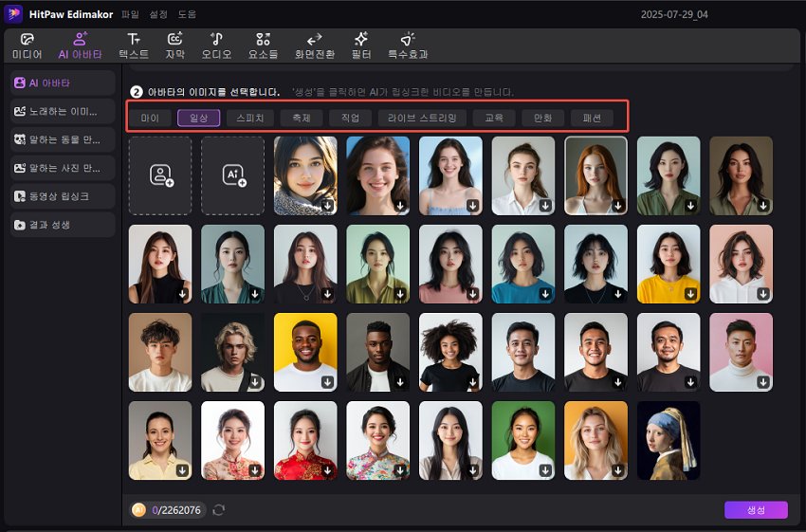
Task: Select the blonde woman on orange background
Action: coord(595,441)
